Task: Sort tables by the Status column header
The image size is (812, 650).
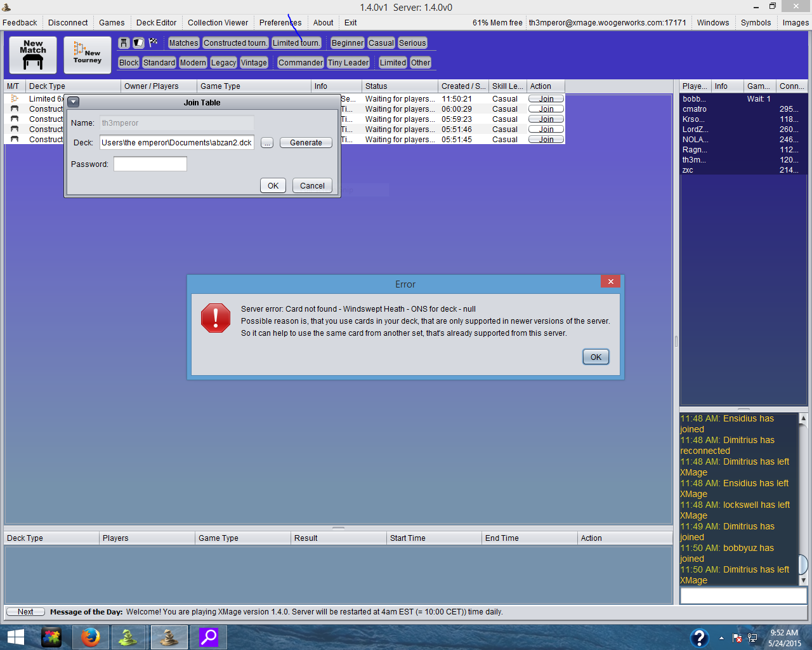Action: pos(400,86)
